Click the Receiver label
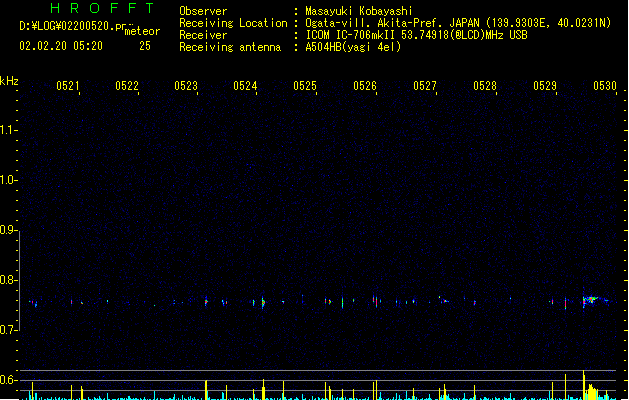The image size is (629, 400). point(203,35)
